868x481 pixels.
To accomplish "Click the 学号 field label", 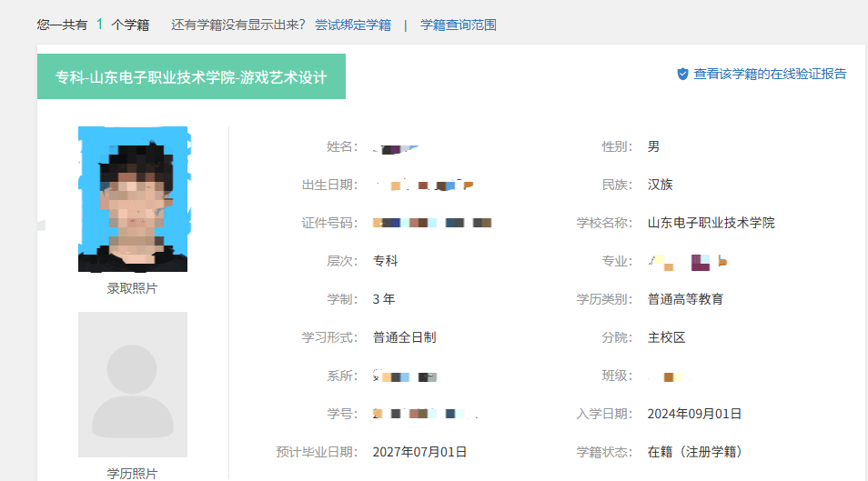I will pos(342,414).
